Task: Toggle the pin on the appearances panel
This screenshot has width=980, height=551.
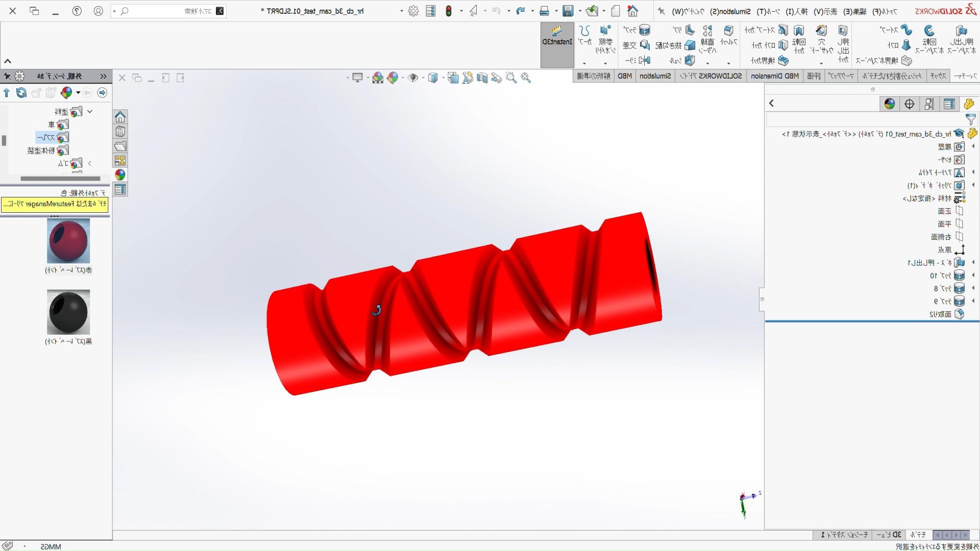Action: pyautogui.click(x=7, y=76)
